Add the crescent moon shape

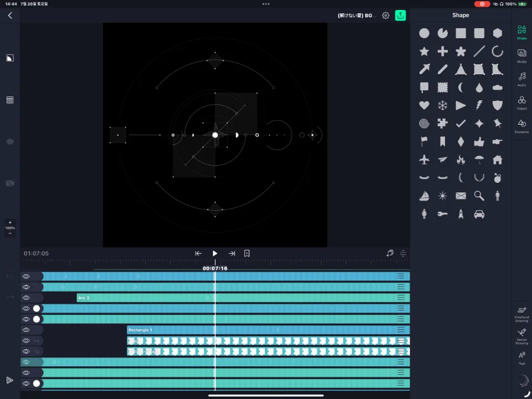(461, 88)
